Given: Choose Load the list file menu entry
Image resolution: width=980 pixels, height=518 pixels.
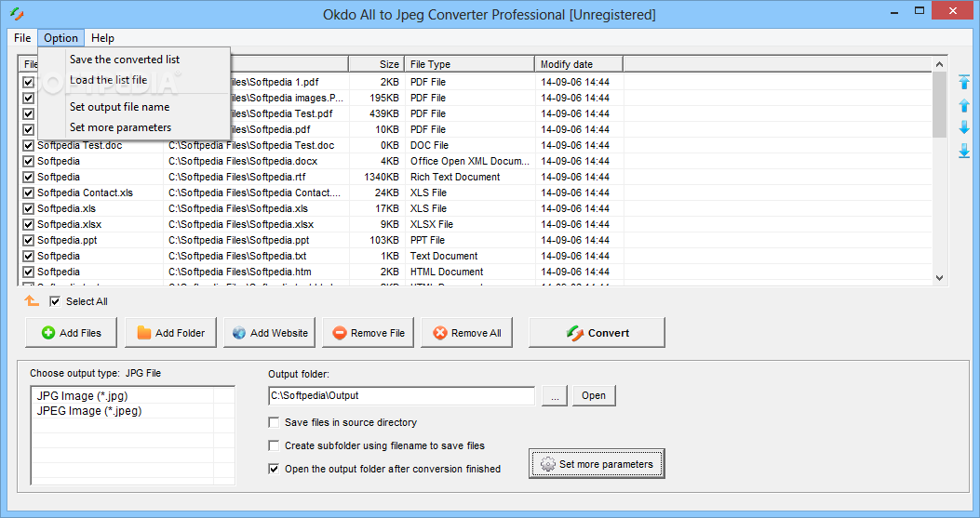Looking at the screenshot, I should pyautogui.click(x=108, y=80).
